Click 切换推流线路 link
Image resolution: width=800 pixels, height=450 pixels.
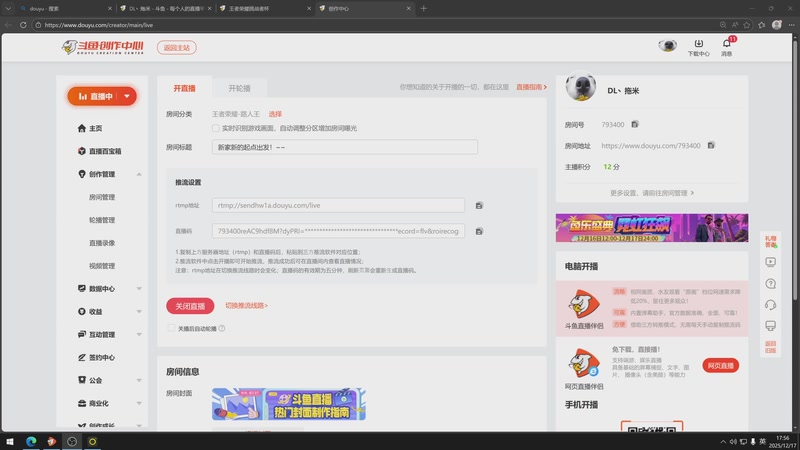click(246, 305)
